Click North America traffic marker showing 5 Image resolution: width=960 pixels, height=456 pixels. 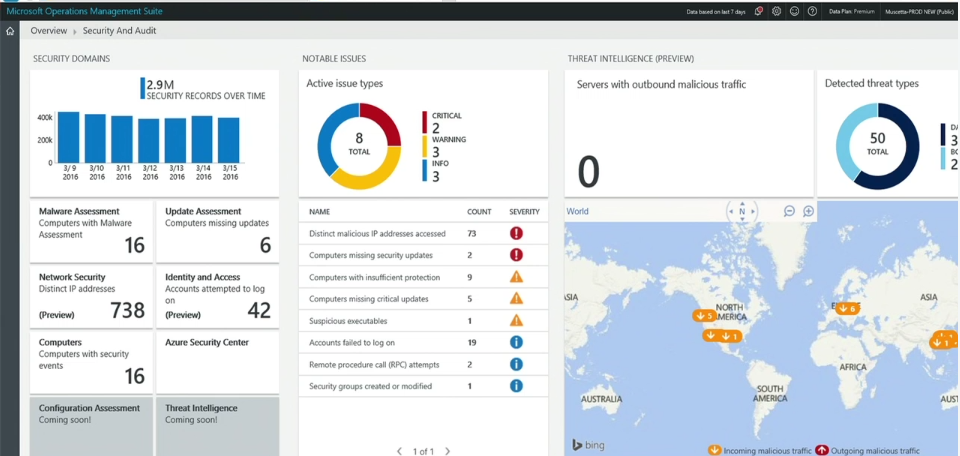coord(704,316)
